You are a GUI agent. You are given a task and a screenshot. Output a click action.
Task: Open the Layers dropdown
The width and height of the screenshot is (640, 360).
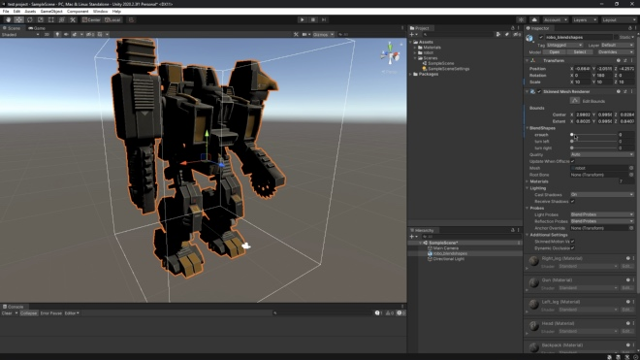click(x=584, y=20)
